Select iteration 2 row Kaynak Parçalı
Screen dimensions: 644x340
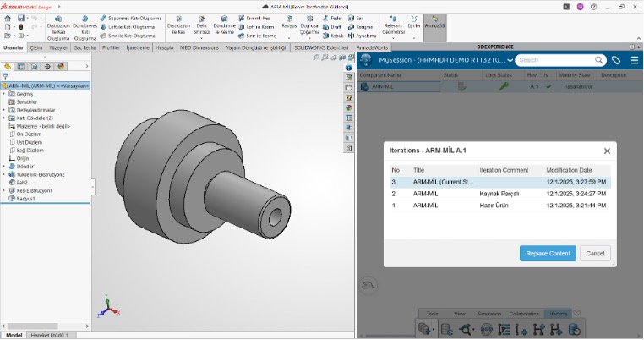click(x=499, y=193)
